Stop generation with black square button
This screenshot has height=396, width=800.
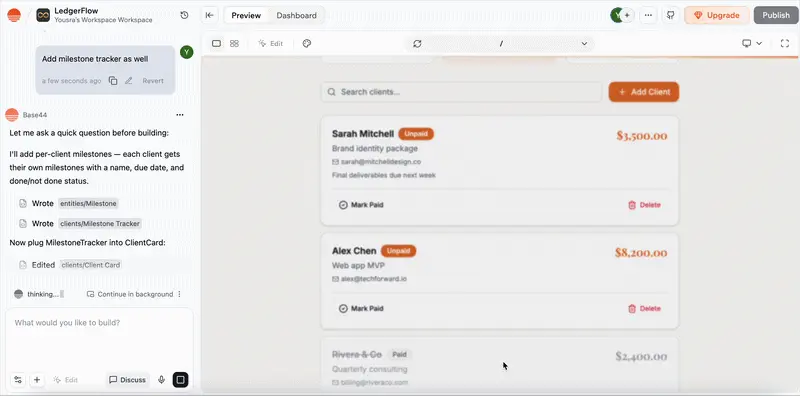[x=180, y=380]
